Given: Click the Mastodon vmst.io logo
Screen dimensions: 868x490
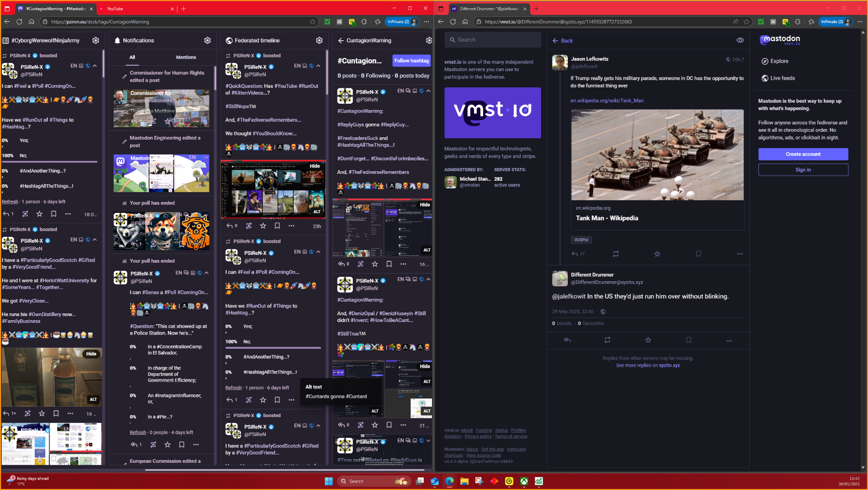Looking at the screenshot, I should (780, 40).
